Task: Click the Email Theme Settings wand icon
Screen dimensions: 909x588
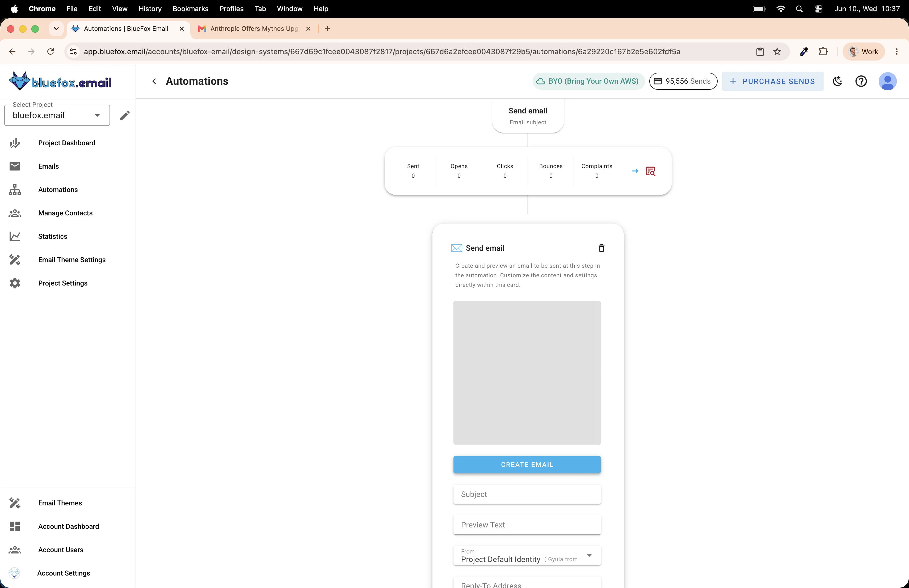Action: (x=15, y=260)
